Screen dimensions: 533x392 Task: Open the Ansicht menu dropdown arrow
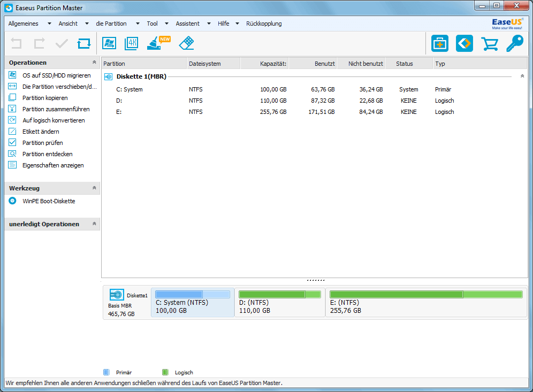(87, 24)
